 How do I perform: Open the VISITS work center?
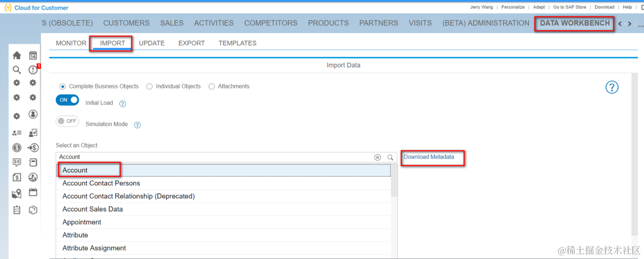tap(420, 23)
